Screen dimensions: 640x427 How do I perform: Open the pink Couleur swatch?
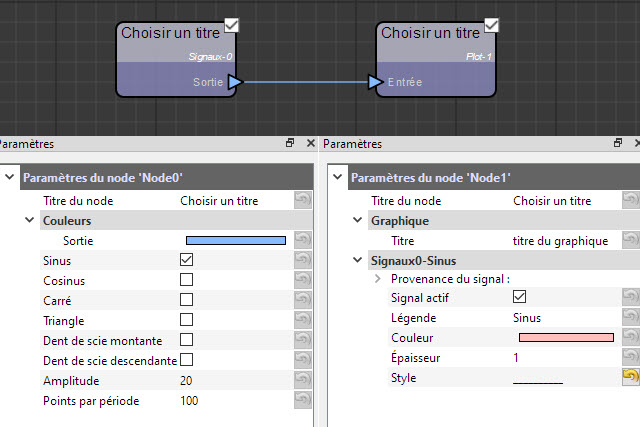click(566, 338)
